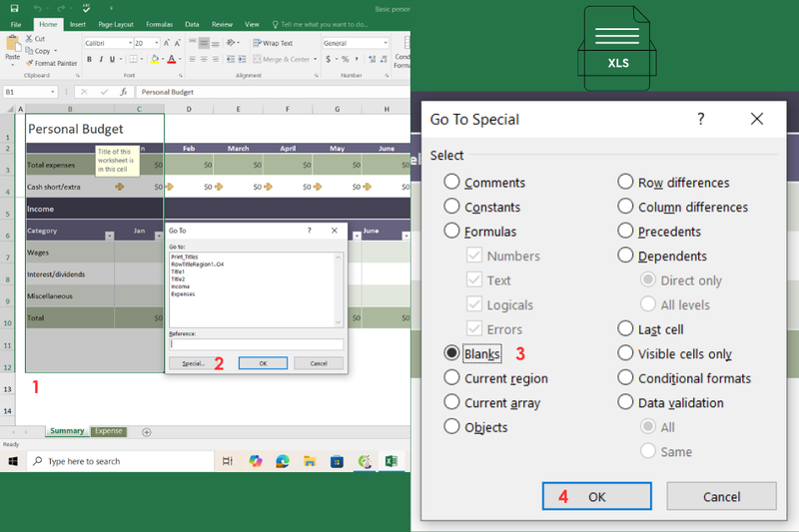This screenshot has height=532, width=799.
Task: Decrease font size with smaller A icon
Action: click(177, 43)
